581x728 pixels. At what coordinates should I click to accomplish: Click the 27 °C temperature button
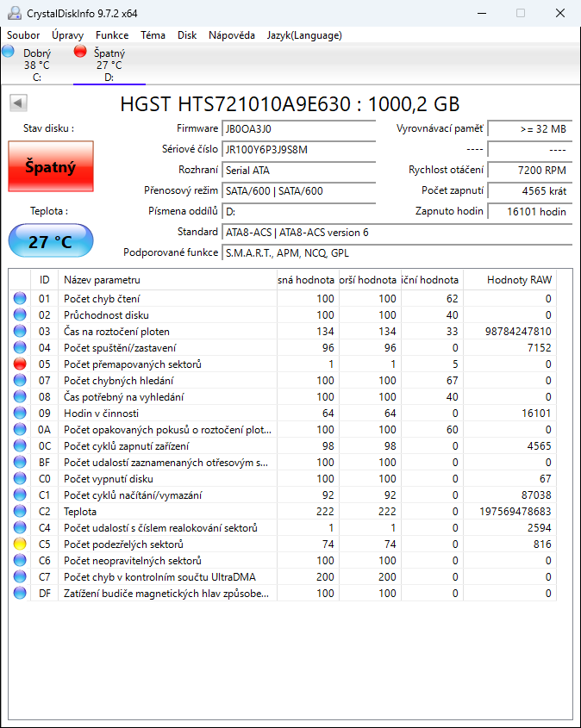click(x=51, y=241)
